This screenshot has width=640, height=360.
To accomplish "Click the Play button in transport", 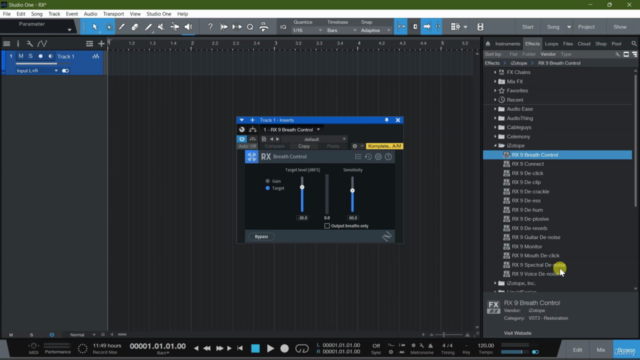I will click(x=270, y=349).
